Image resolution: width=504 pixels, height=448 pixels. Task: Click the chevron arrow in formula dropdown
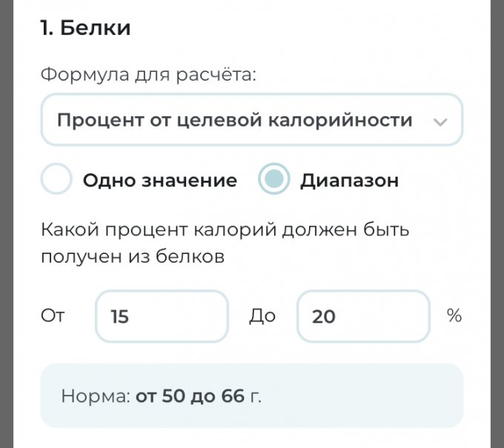(x=440, y=121)
